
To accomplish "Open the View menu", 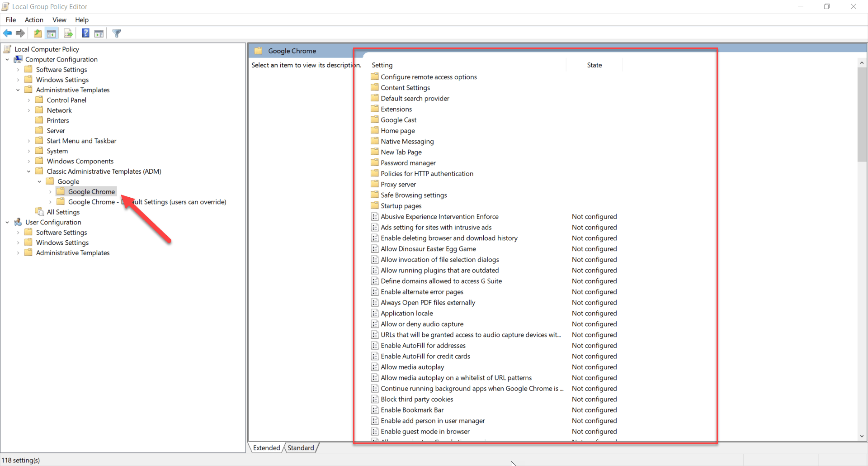I will pos(59,20).
